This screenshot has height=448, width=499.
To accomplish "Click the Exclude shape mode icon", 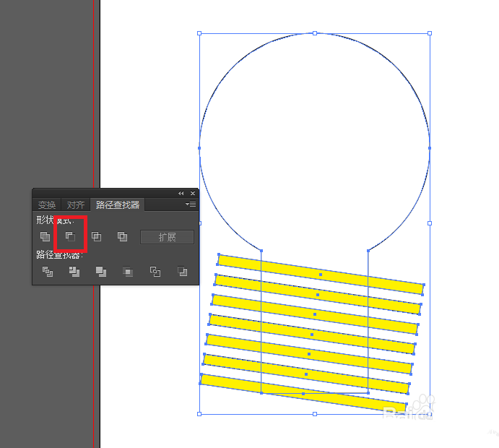I will coord(122,236).
